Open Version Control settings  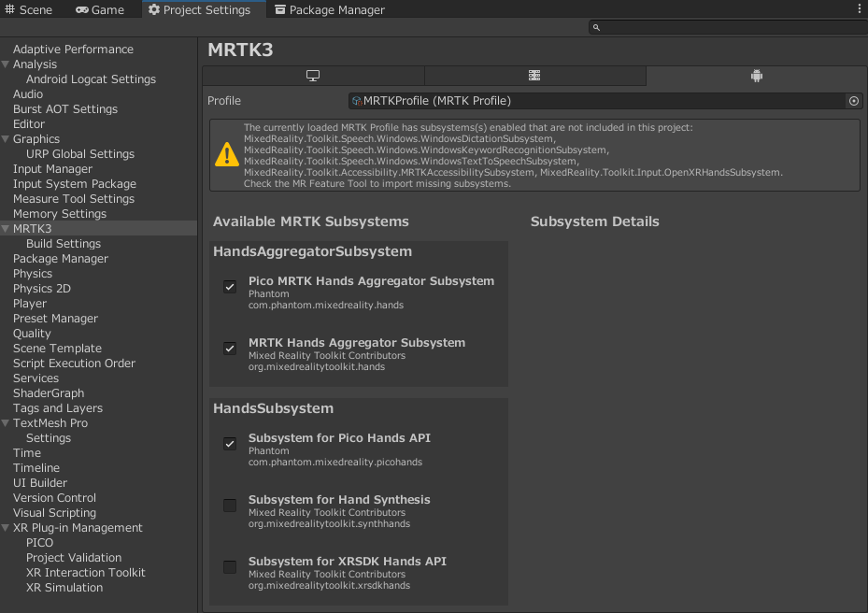point(55,498)
